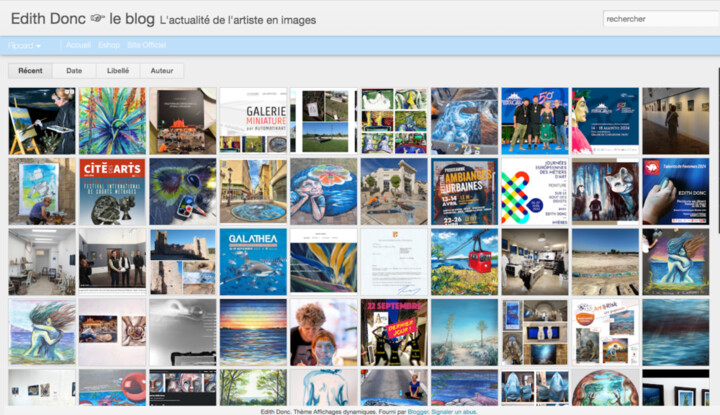The height and width of the screenshot is (415, 720).
Task: Go to the Accueil link
Action: [77, 45]
